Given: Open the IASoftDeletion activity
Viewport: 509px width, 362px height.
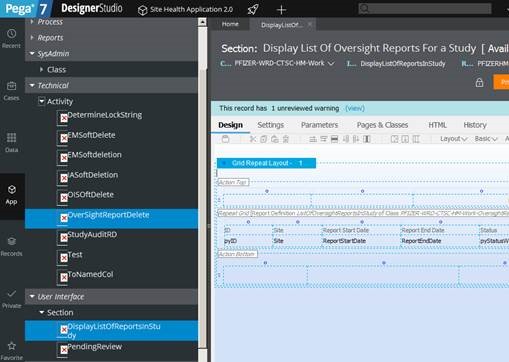Looking at the screenshot, I should coord(93,175).
